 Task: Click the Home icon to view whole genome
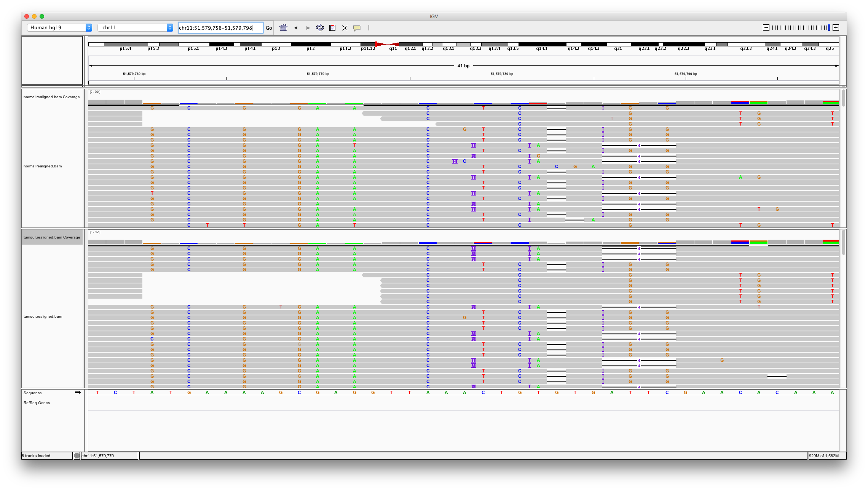(283, 27)
